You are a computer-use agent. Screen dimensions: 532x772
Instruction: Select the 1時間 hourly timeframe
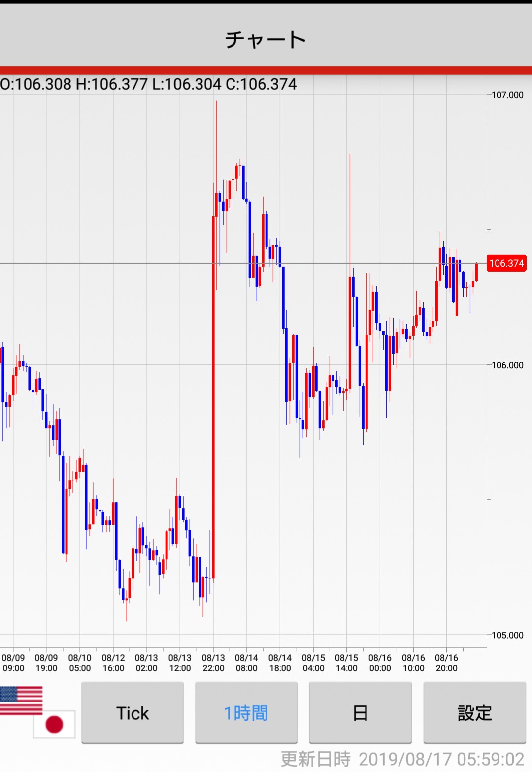(246, 713)
